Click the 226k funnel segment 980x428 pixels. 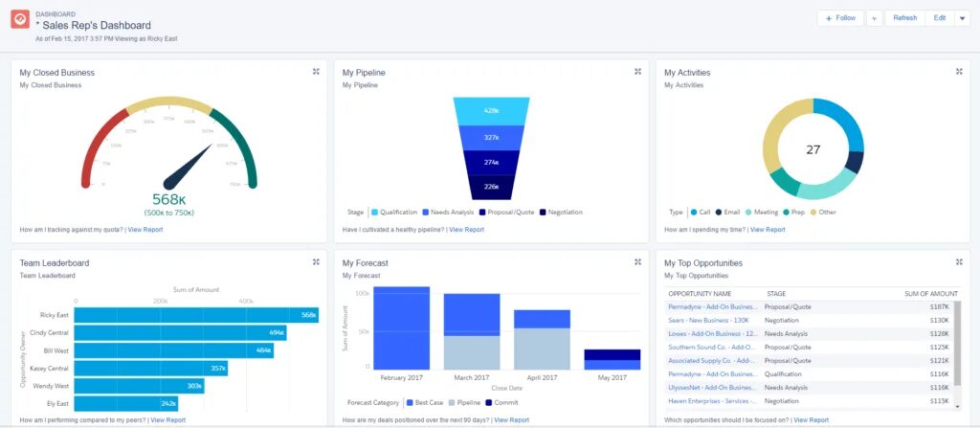coord(491,187)
